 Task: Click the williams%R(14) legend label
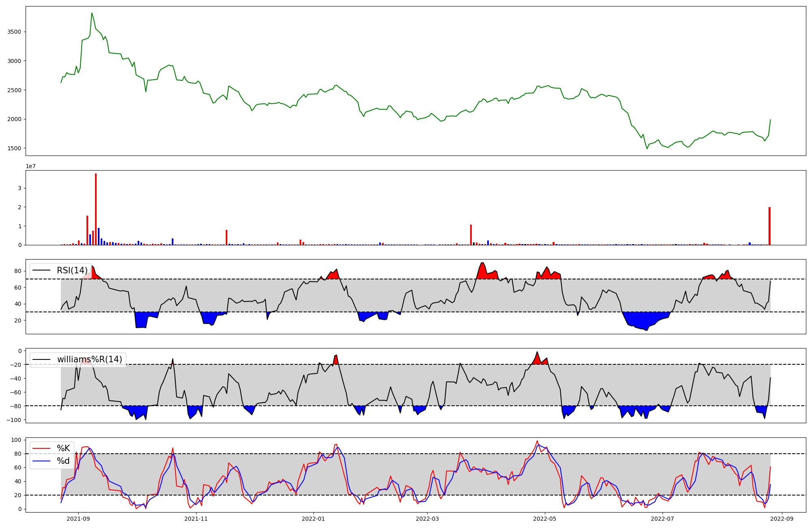(89, 359)
